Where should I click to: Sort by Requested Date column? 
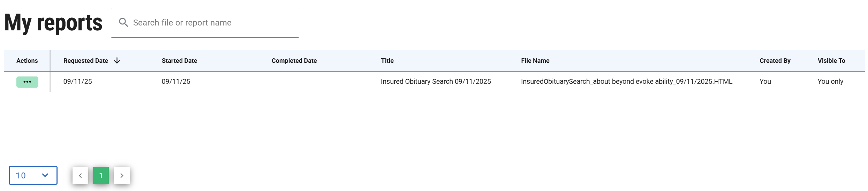[86, 61]
